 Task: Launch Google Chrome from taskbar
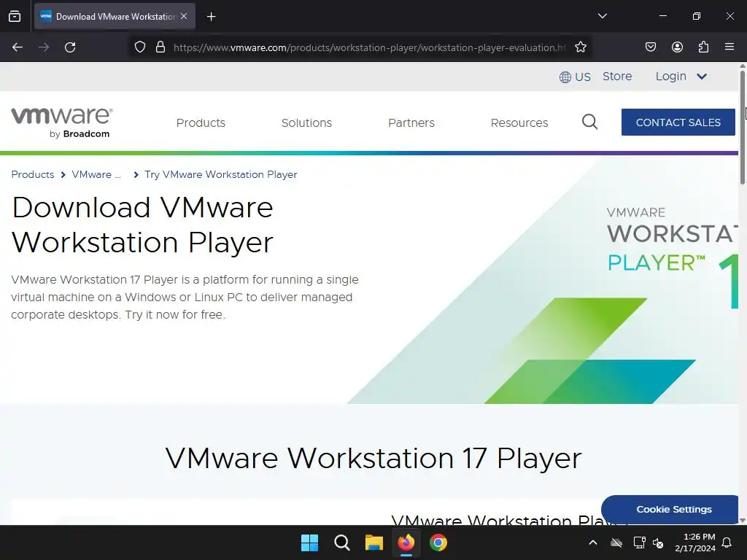tap(438, 542)
